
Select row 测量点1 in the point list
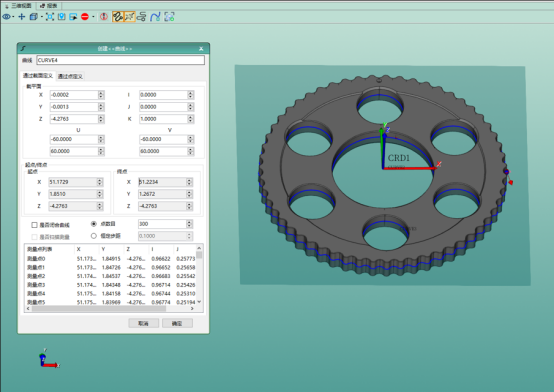pos(111,268)
